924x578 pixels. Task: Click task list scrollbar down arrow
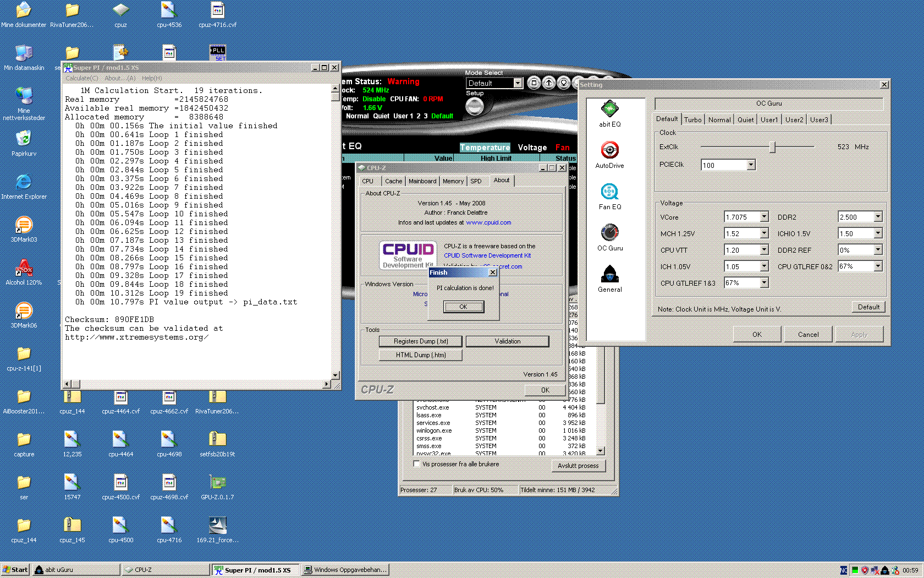(x=601, y=451)
